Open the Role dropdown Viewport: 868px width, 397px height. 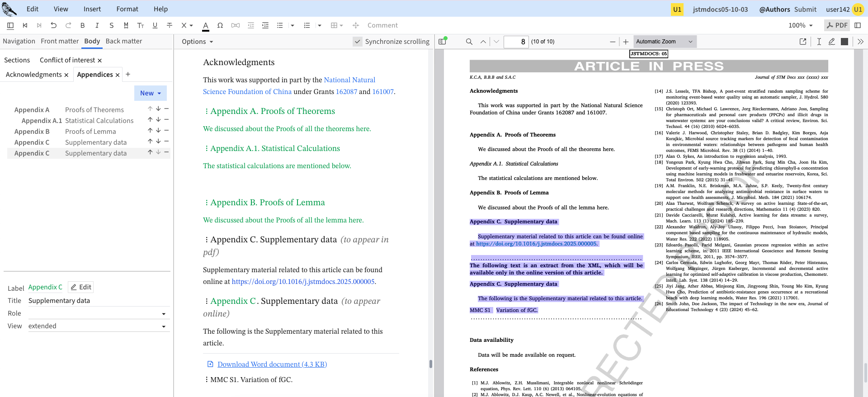point(164,314)
